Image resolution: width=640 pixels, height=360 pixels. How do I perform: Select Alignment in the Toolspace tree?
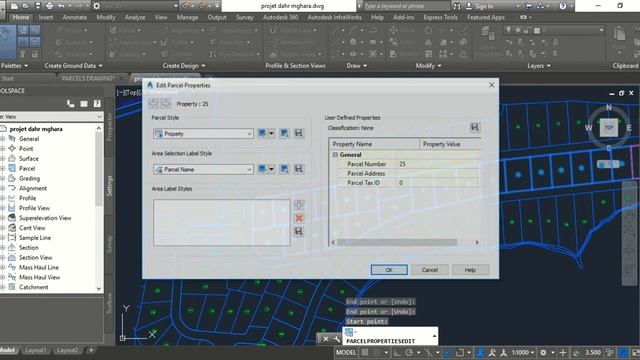click(x=33, y=188)
